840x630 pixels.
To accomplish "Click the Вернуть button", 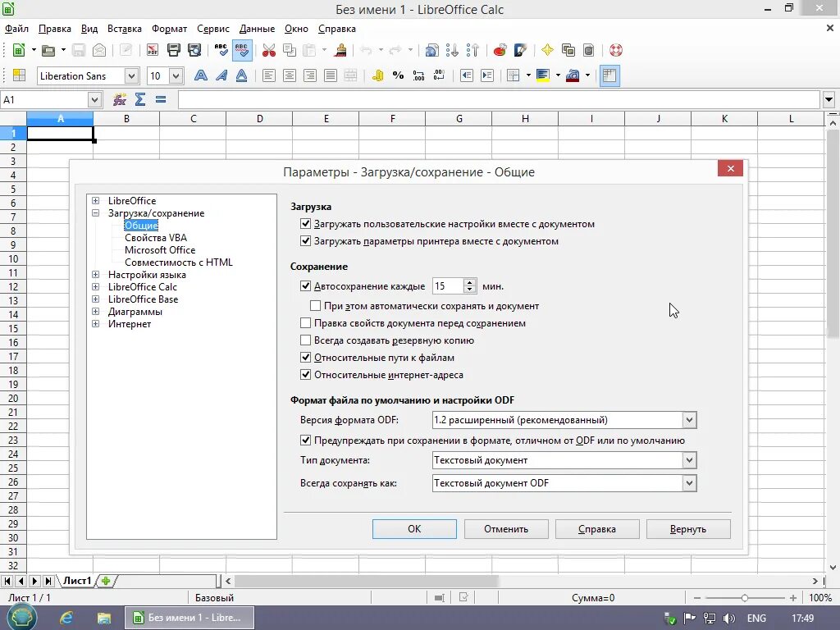I will click(x=688, y=529).
